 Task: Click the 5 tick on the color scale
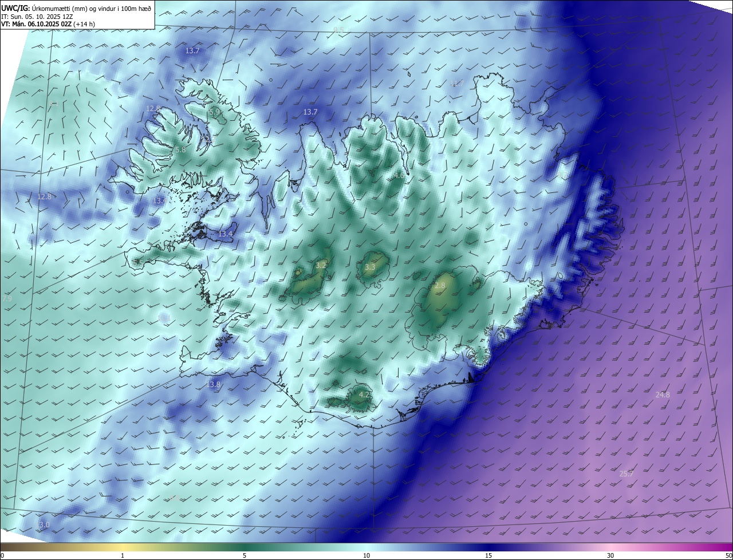coord(245,556)
